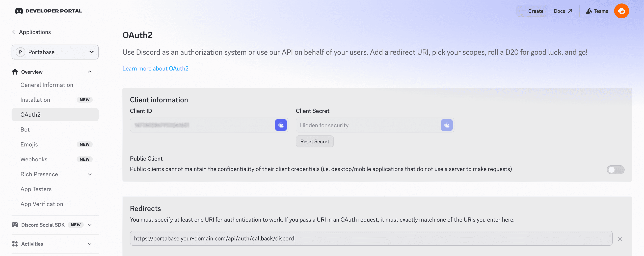Screen dimensions: 644x256
Task: Remove the redirect URI with the X button
Action: pyautogui.click(x=620, y=239)
